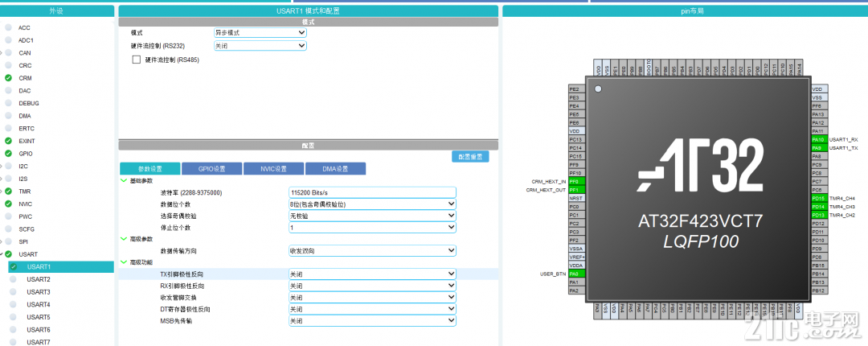Viewport: 868px width, 346px height.
Task: Open the TX引脚极性反向 dropdown
Action: (373, 274)
